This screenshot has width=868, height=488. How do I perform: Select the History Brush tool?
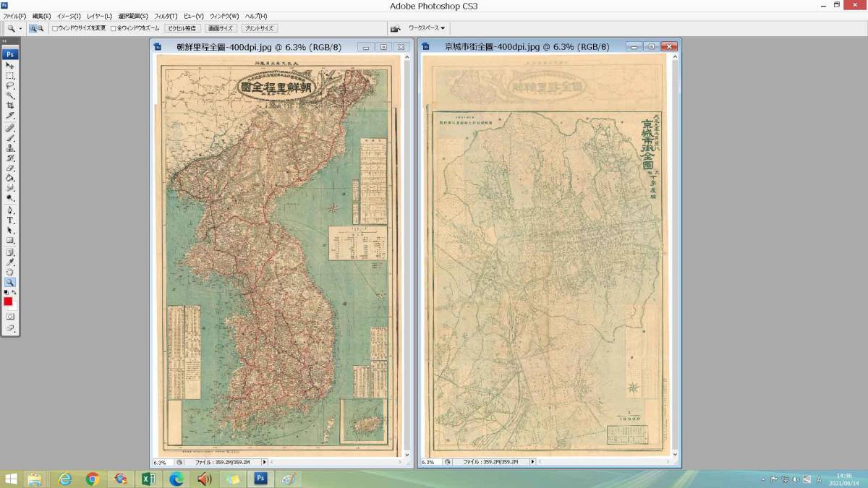coord(10,158)
